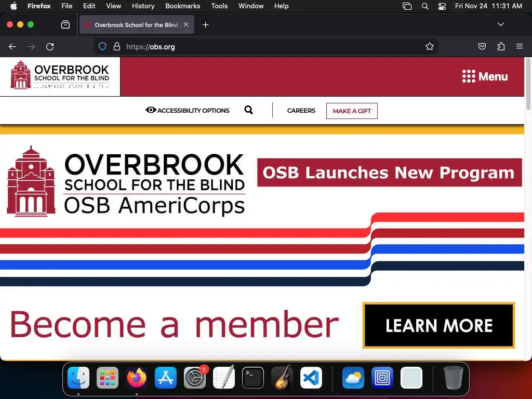The height and width of the screenshot is (399, 532).
Task: Open the Edit menu
Action: click(x=89, y=6)
